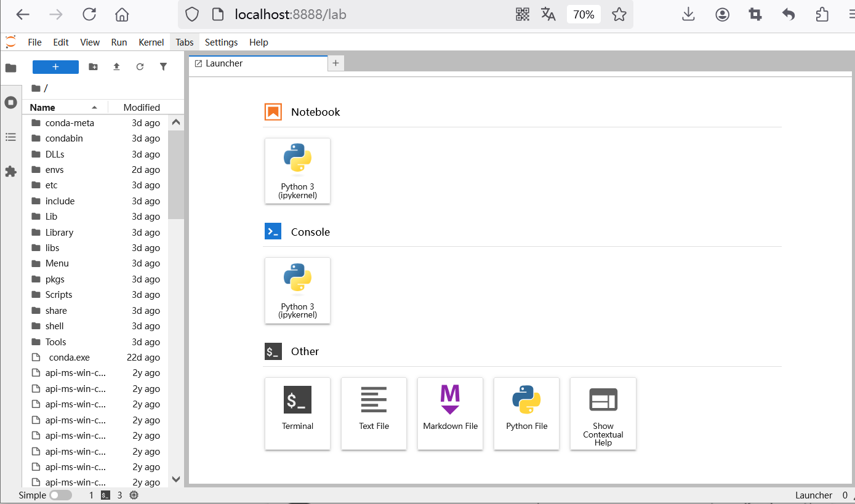Screen dimensions: 855x504
Task: Open Table of Contents sidebar icon
Action: point(10,137)
